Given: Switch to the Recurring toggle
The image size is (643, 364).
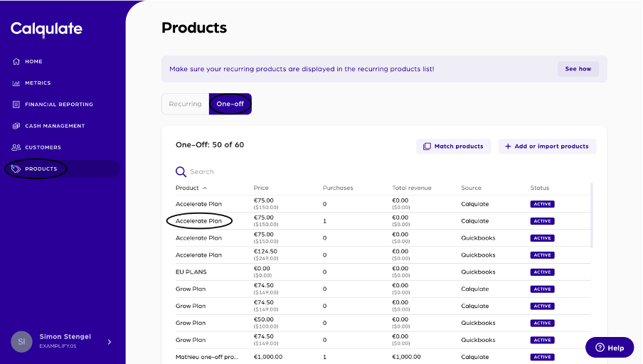Looking at the screenshot, I should pos(185,104).
